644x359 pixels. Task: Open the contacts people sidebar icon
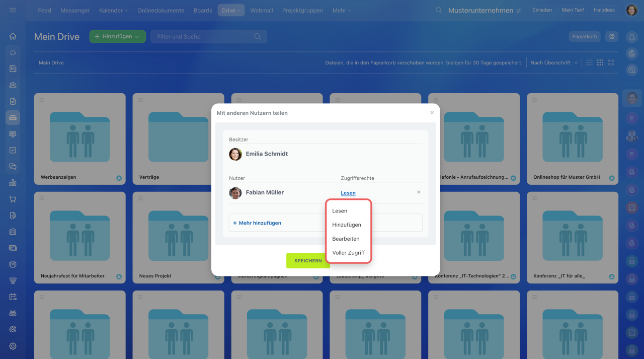[x=13, y=85]
